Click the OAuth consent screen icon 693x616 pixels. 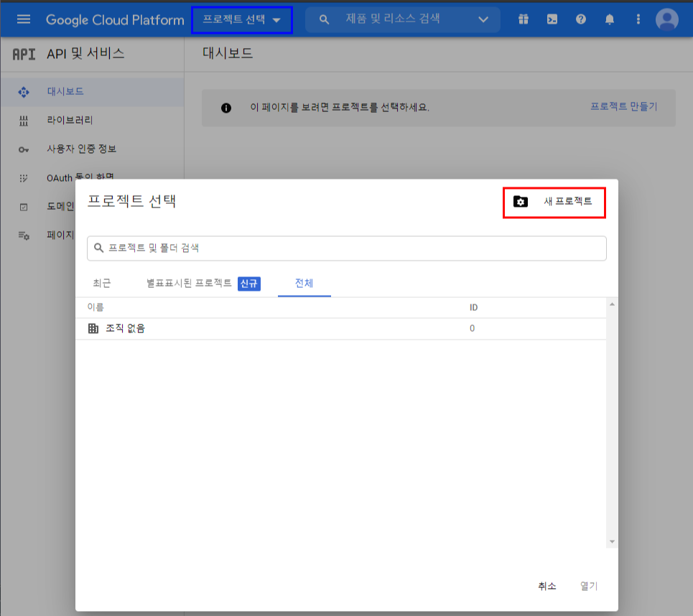(x=24, y=178)
